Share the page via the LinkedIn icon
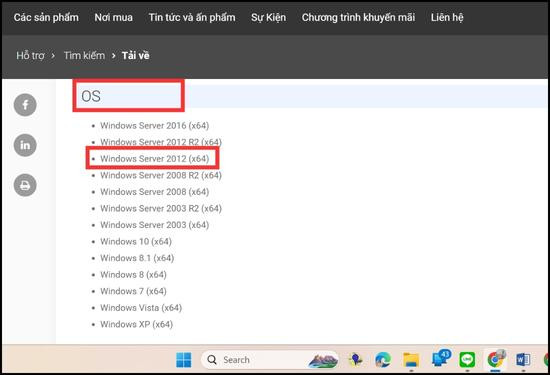The width and height of the screenshot is (550, 375). 25,145
